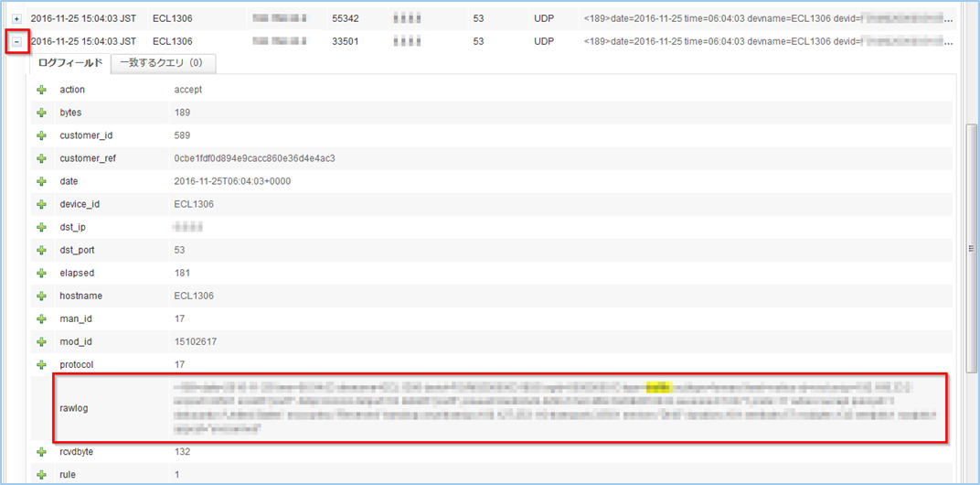
Task: Click the rcvdbyte value 132
Action: point(182,452)
